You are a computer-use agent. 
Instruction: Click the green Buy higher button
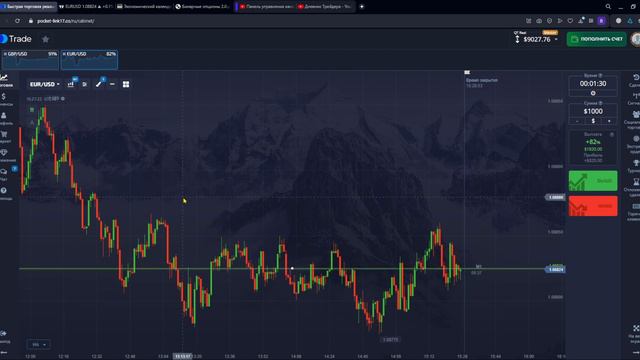(593, 181)
